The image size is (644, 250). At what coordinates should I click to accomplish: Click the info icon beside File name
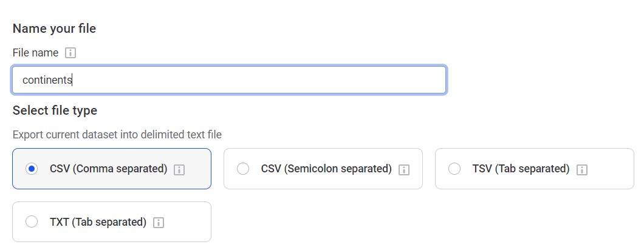[70, 53]
